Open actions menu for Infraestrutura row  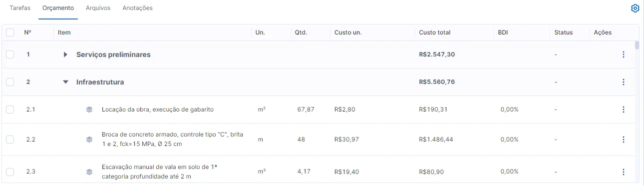point(623,82)
